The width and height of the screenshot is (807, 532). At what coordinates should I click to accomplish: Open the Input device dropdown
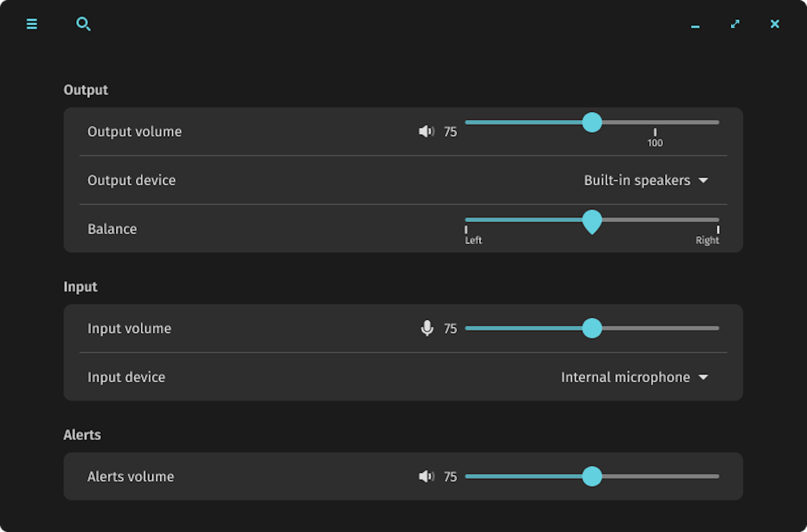[x=634, y=377]
